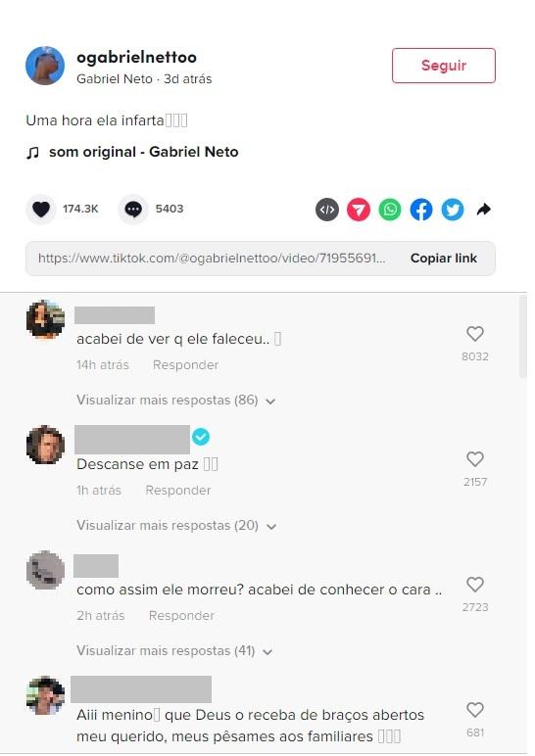
Task: Click the comments scrollbar
Action: pos(522,337)
